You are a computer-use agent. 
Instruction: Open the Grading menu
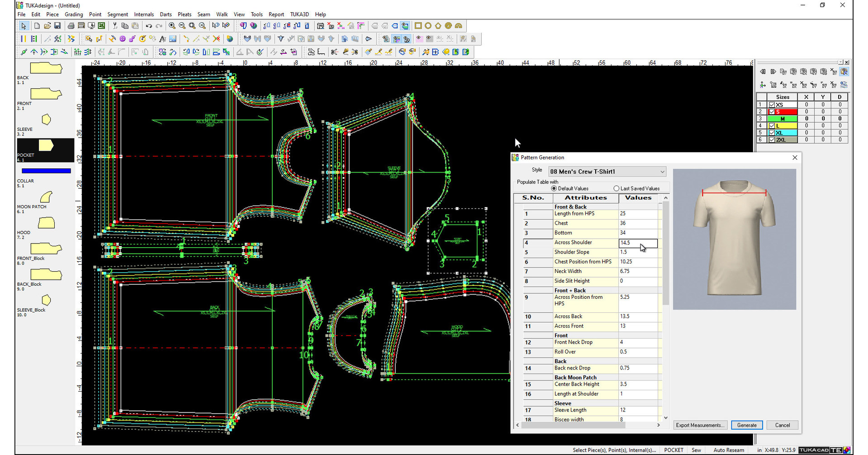pos(73,14)
